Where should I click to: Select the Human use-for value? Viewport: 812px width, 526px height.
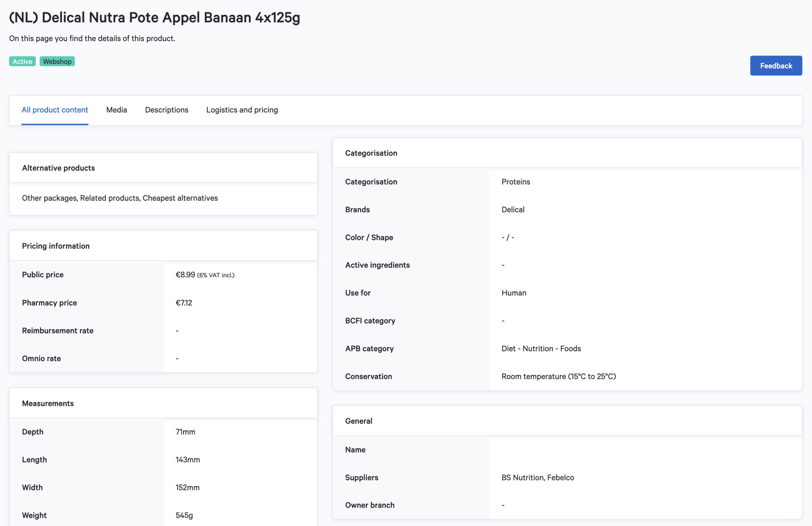tap(514, 293)
